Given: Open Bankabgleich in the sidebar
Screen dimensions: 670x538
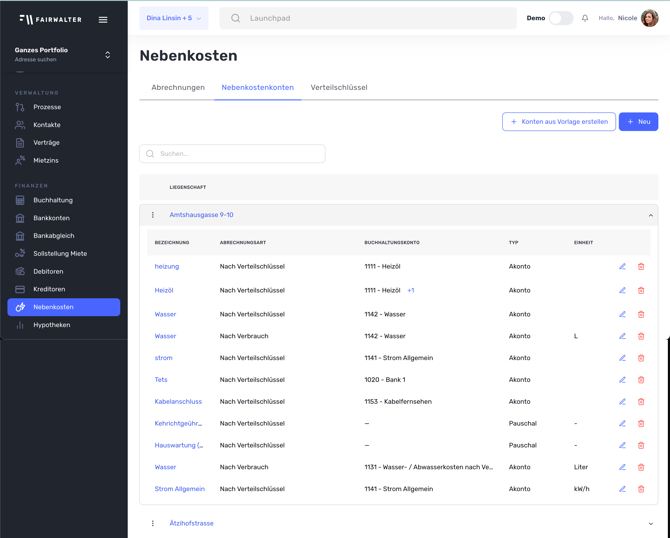Looking at the screenshot, I should pyautogui.click(x=53, y=236).
